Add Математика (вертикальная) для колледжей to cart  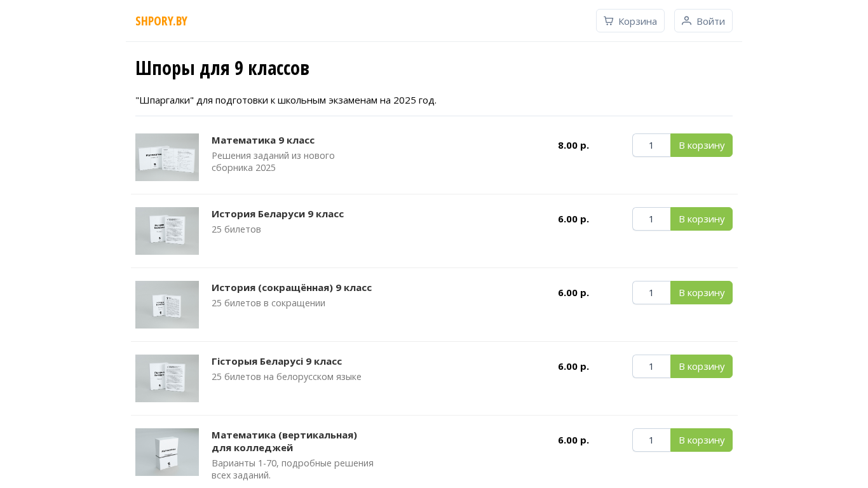pos(701,440)
